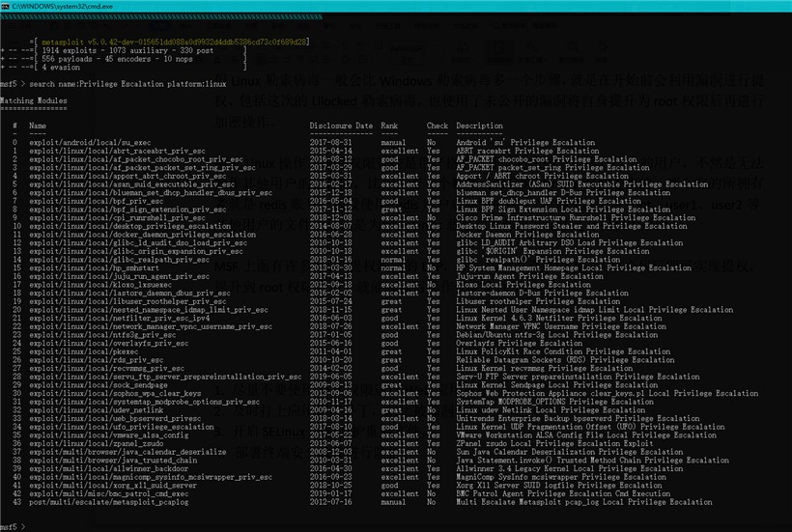Click the Matching Modules heading
The height and width of the screenshot is (532, 792).
point(34,99)
